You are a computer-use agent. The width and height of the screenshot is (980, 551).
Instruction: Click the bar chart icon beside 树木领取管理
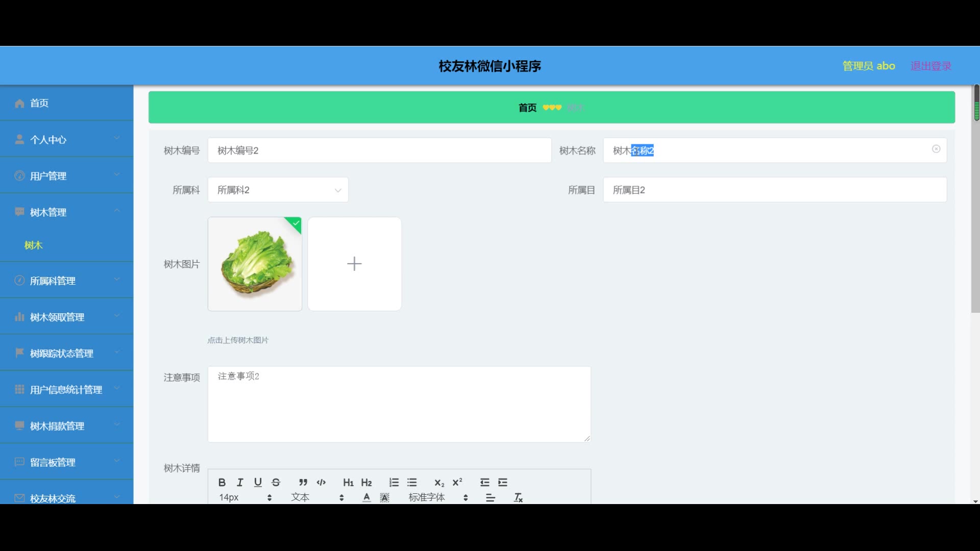(19, 317)
